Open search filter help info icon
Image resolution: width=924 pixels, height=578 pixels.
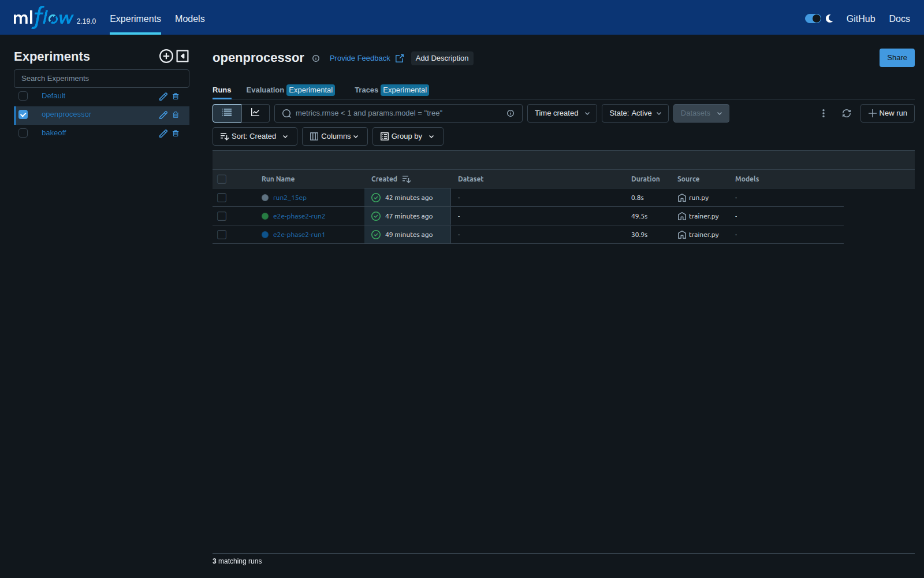511,113
